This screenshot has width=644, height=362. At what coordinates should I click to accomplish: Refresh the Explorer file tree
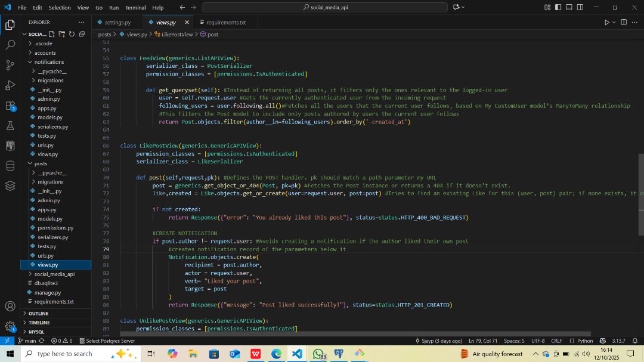(x=72, y=34)
